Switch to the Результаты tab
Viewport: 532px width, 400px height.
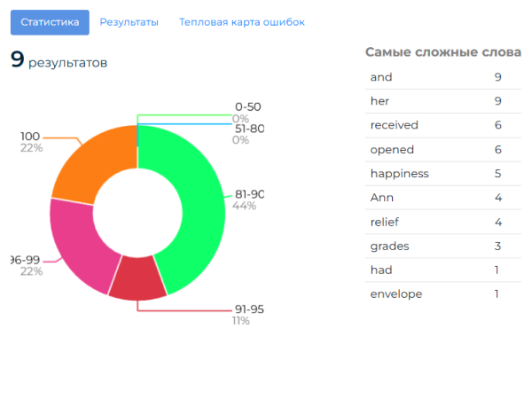(129, 22)
